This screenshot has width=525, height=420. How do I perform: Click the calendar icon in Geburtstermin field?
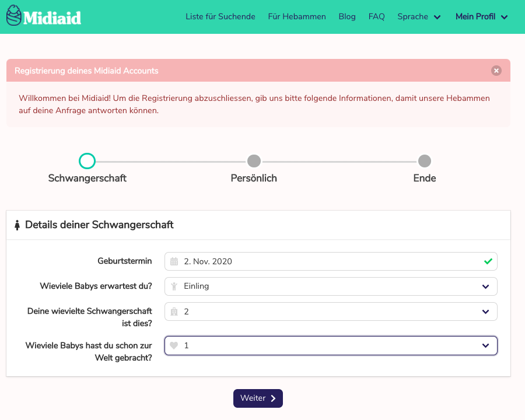(174, 261)
